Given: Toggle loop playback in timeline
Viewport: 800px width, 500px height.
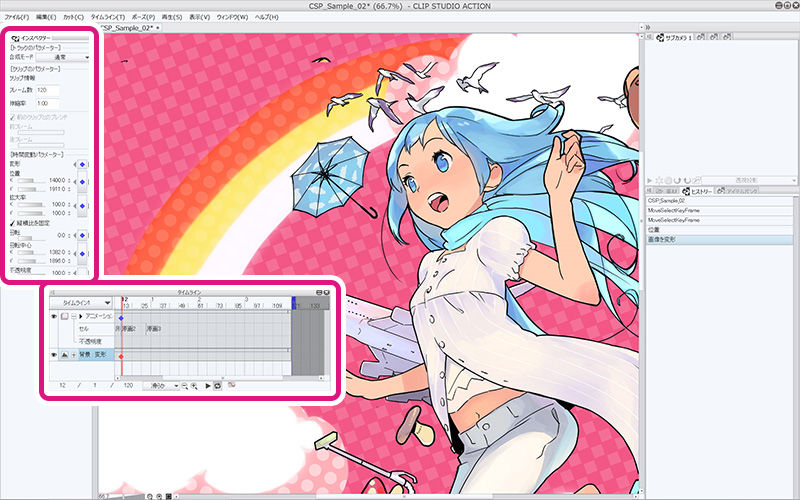Looking at the screenshot, I should 218,386.
